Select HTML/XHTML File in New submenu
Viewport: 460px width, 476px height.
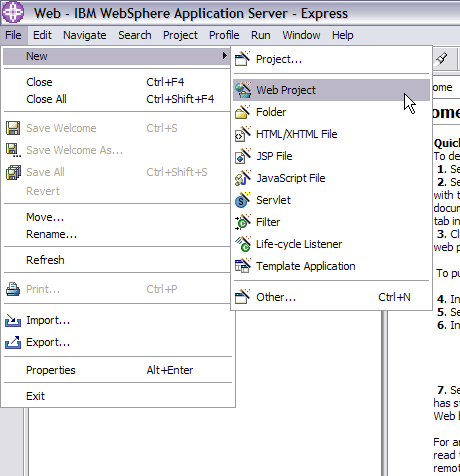click(331, 134)
